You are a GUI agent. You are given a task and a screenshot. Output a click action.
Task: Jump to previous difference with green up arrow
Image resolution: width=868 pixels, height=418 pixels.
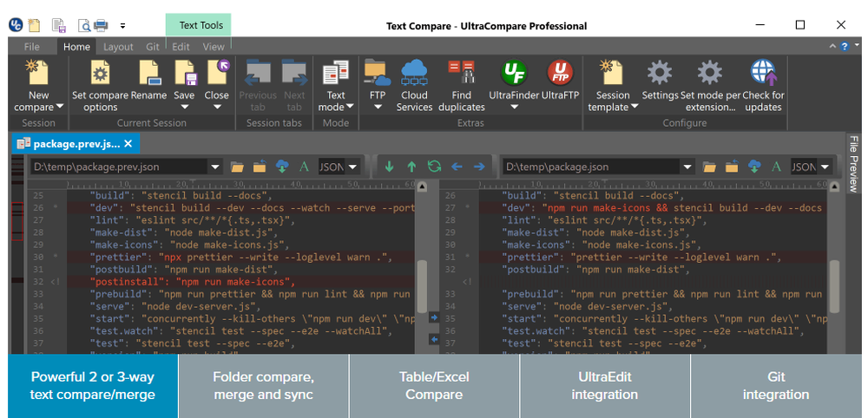411,167
